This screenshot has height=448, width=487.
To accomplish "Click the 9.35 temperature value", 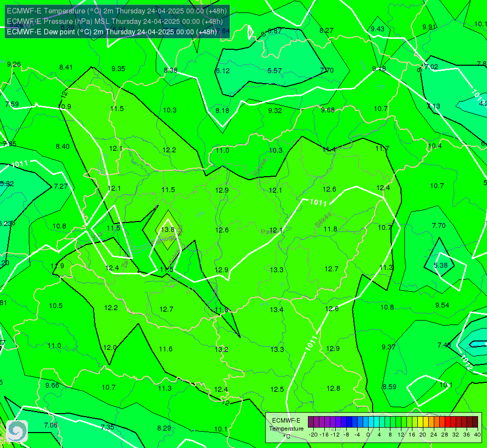I will (x=118, y=69).
